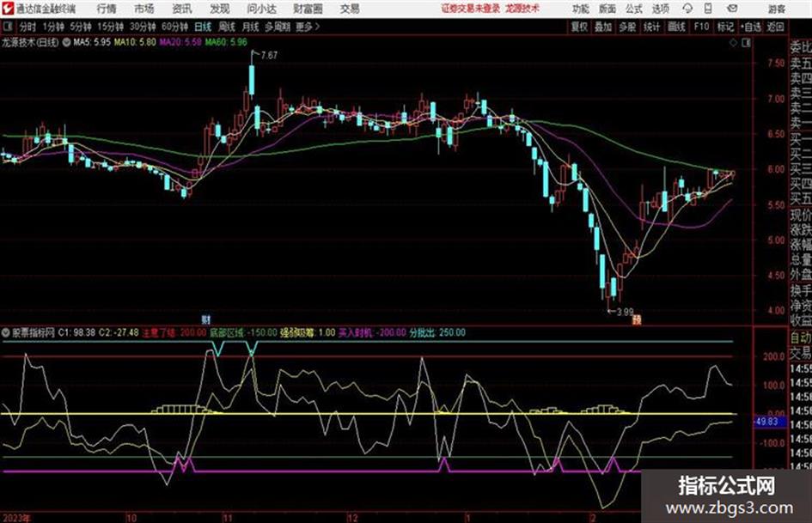Open the mobile phone icon in title bar
The height and width of the screenshot is (523, 812).
(x=708, y=9)
